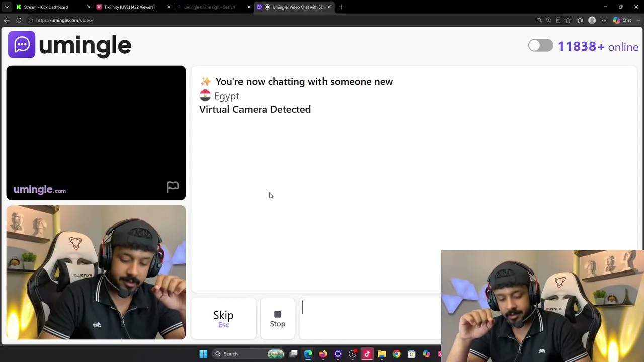
Task: Open the browser settings and more menu
Action: pos(604,20)
